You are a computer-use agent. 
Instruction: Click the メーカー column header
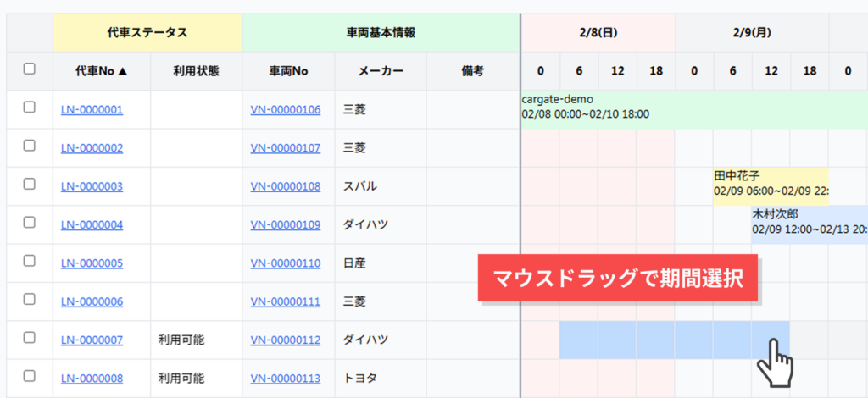point(380,71)
